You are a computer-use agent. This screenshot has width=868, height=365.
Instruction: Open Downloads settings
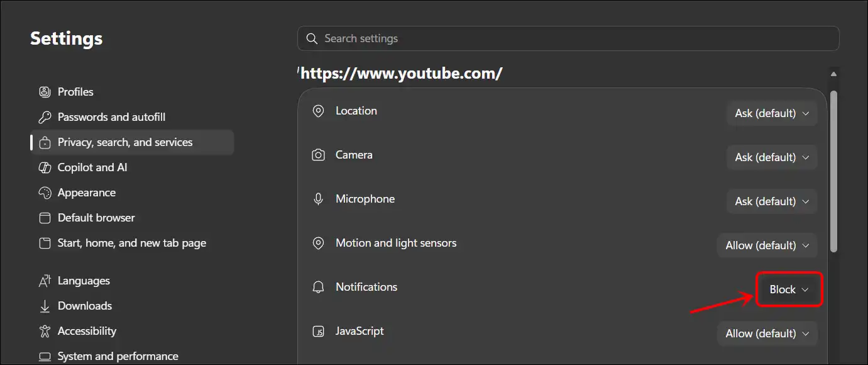132,306
